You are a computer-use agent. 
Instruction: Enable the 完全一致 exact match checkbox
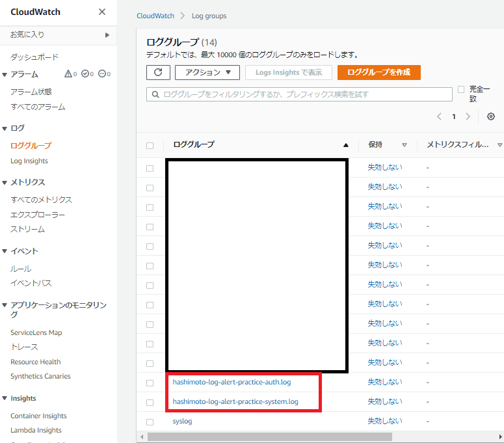click(461, 90)
